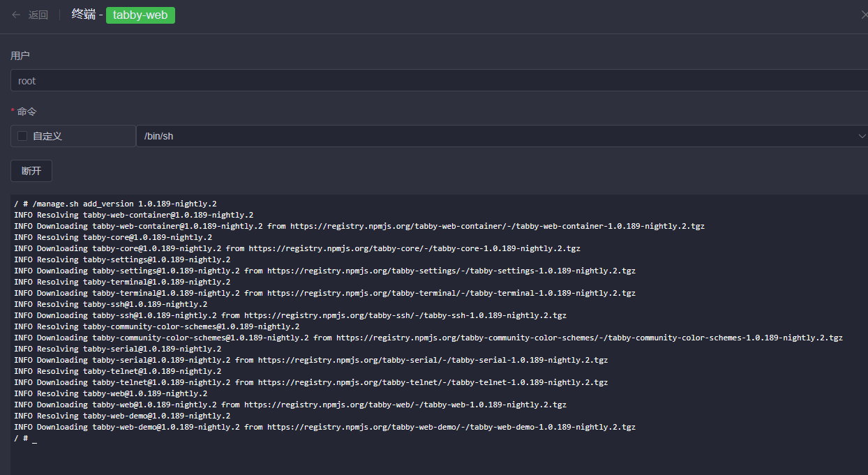
Task: Click the 'Resolving tabby-terminal' log line
Action: [x=122, y=282]
